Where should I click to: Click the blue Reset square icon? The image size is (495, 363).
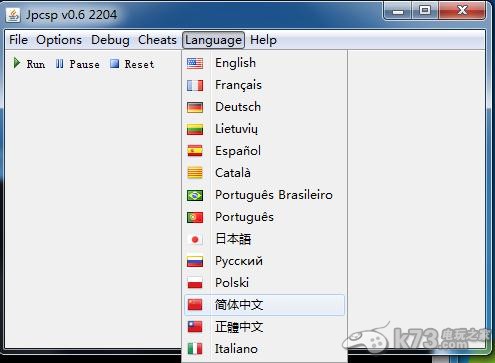115,63
